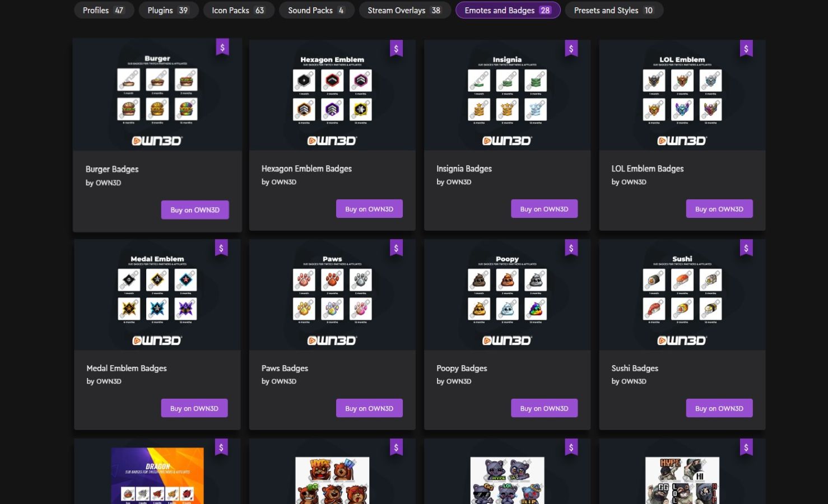This screenshot has width=828, height=504.
Task: Select the Emotes and Badges tab
Action: pos(508,10)
